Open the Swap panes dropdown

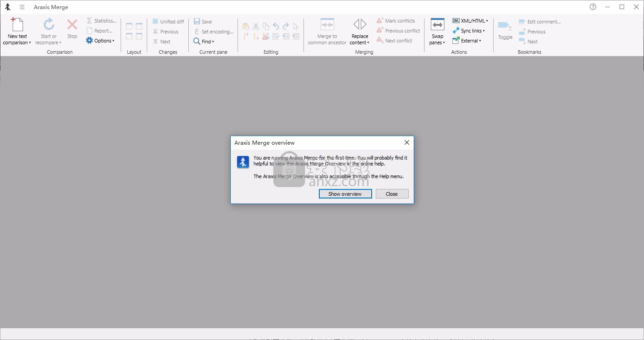point(437,32)
